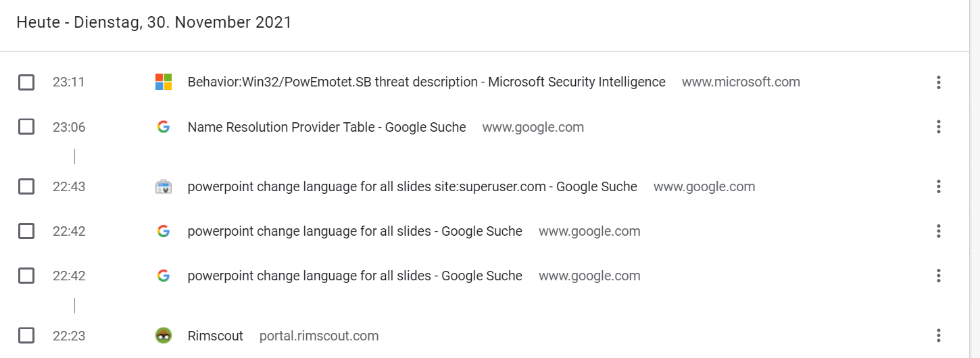
Task: Mark the checkbox for the 22:43 history entry
Action: click(x=26, y=186)
